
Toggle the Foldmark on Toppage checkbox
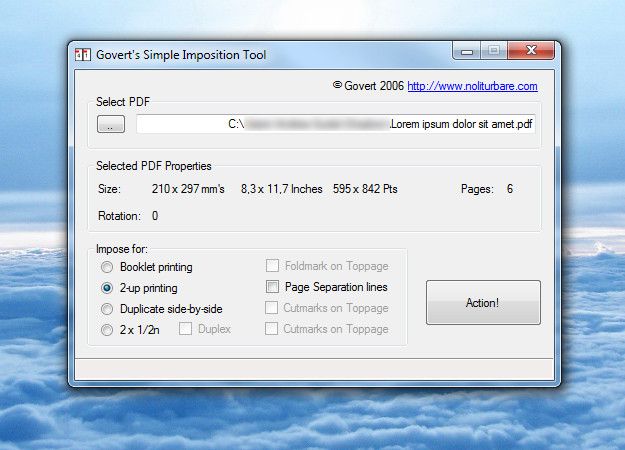point(272,265)
